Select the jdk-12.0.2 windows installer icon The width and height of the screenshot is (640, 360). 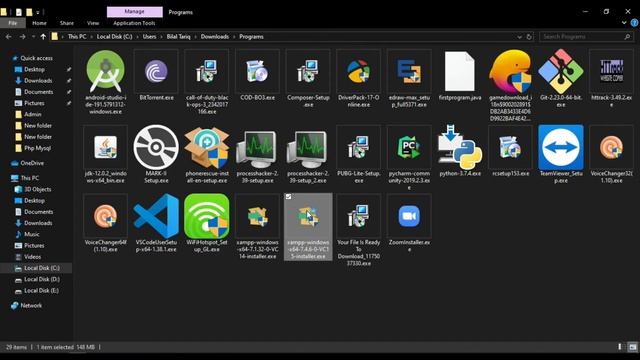[105, 147]
